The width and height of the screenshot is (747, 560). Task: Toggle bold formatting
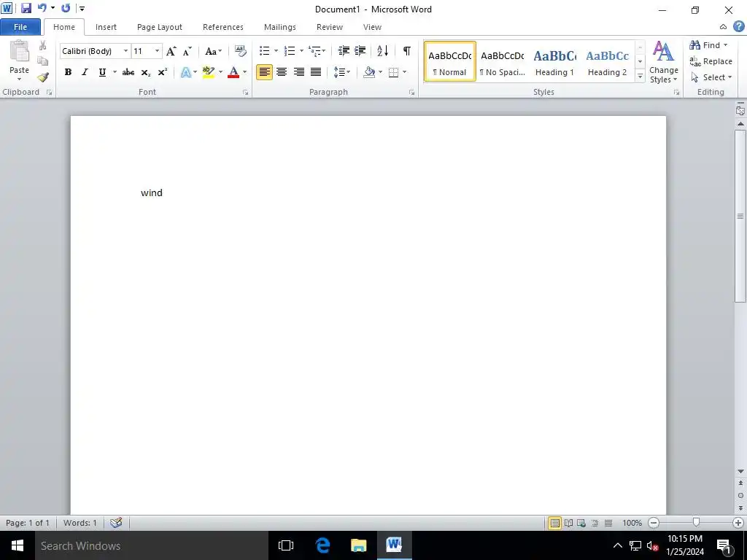coord(68,72)
